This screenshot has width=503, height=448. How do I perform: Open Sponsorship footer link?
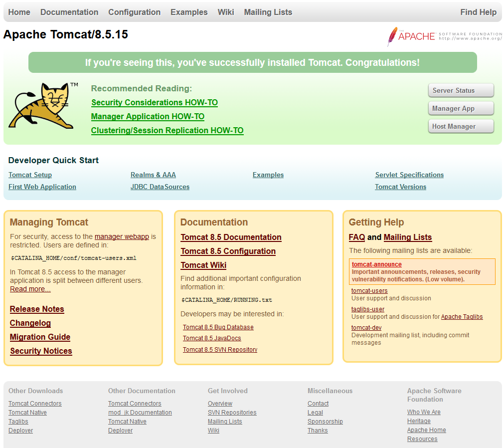325,422
